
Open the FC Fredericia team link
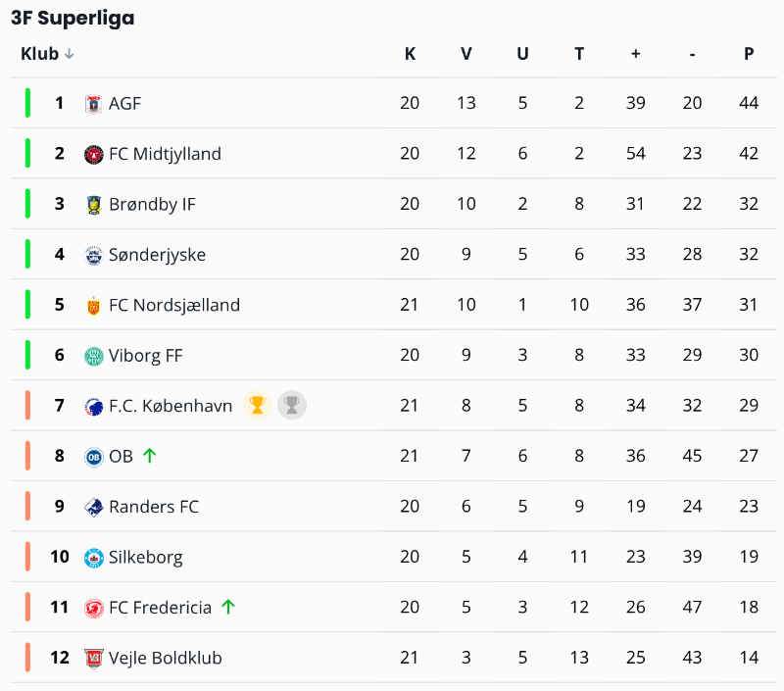[x=160, y=608]
